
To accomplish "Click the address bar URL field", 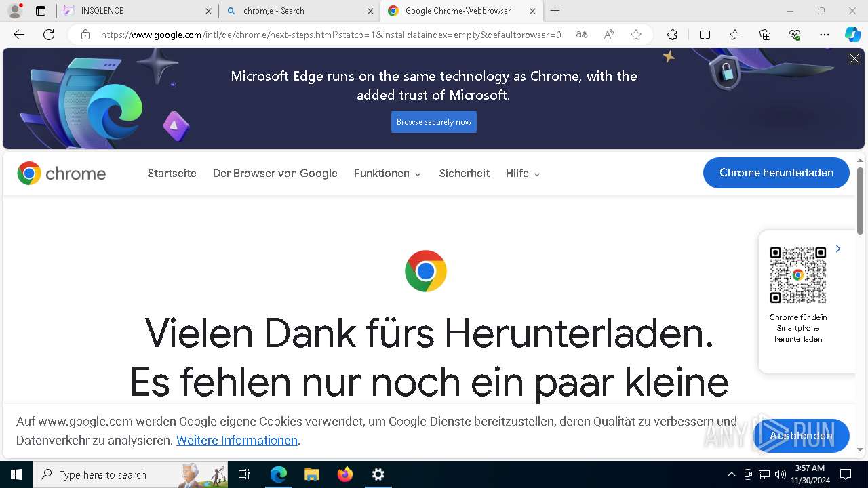I will 331,35.
